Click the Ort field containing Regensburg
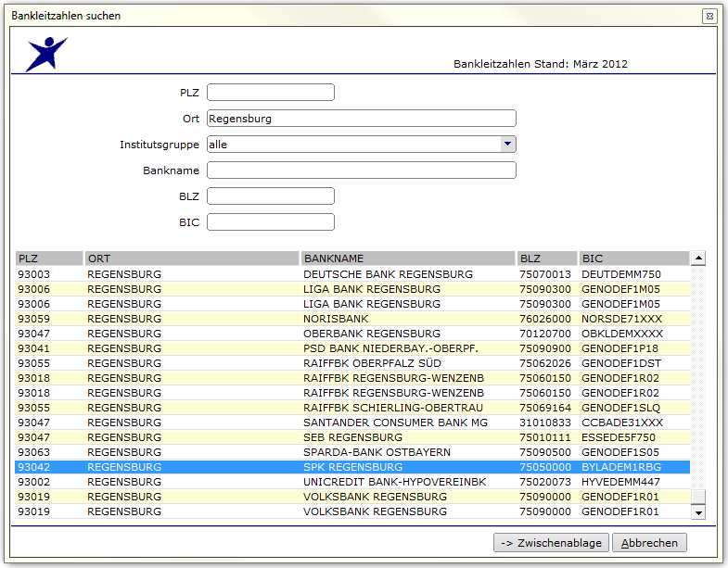This screenshot has width=728, height=568. point(361,119)
